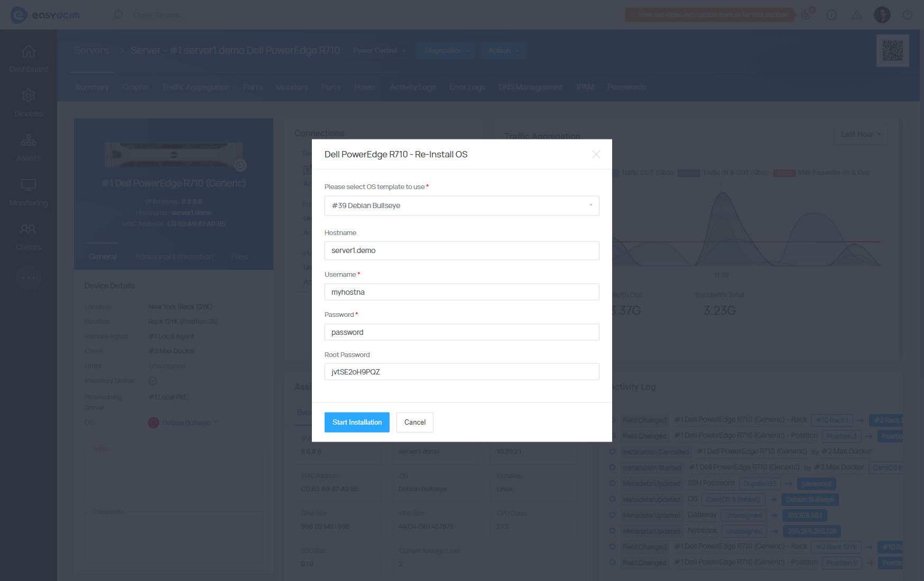The width and height of the screenshot is (924, 581).
Task: Open the Diagnostics dropdown
Action: tap(446, 51)
